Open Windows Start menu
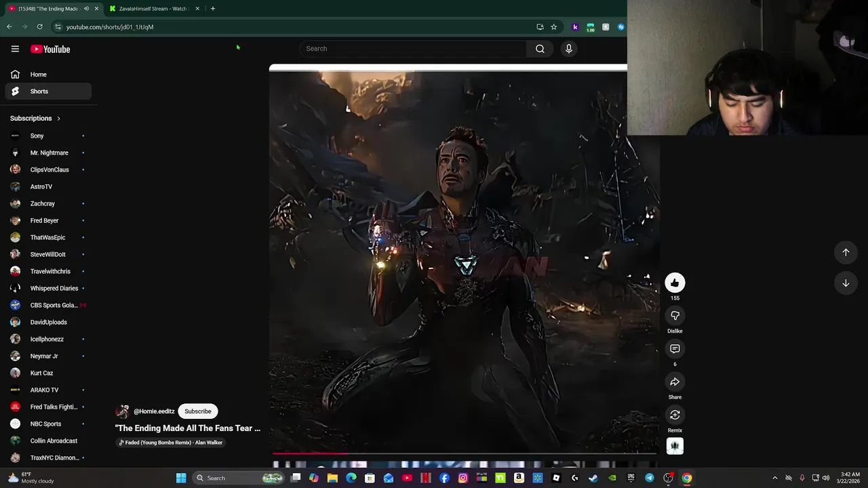The image size is (868, 488). (181, 478)
